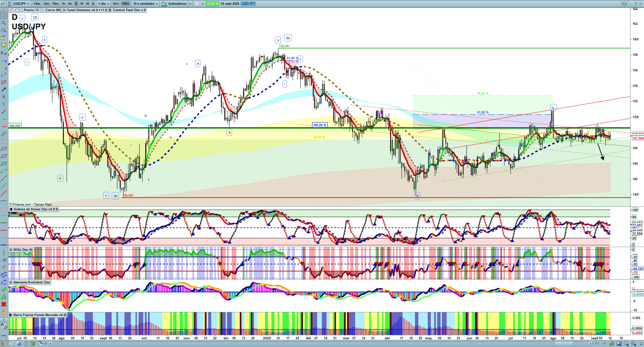Select the black arrow drawing tool

tap(4, 90)
